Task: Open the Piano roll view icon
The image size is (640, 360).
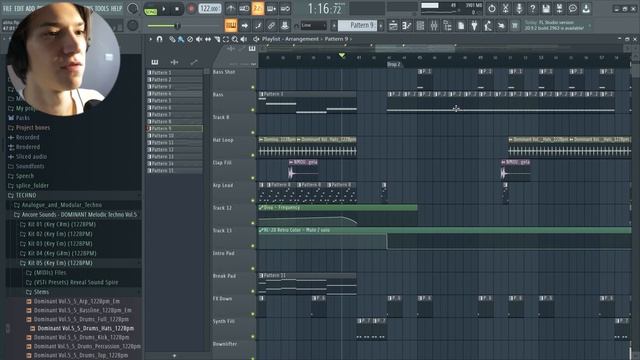Action: 407,26
